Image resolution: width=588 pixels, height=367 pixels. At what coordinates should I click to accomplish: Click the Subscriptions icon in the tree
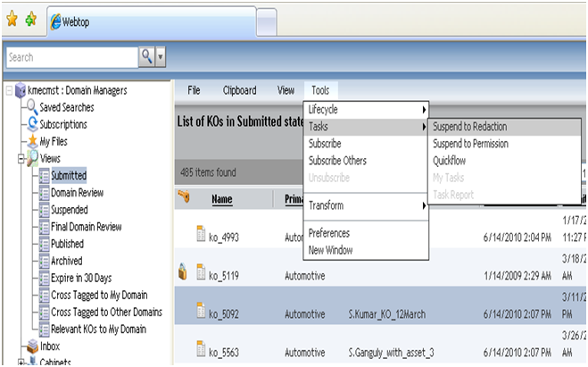33,124
